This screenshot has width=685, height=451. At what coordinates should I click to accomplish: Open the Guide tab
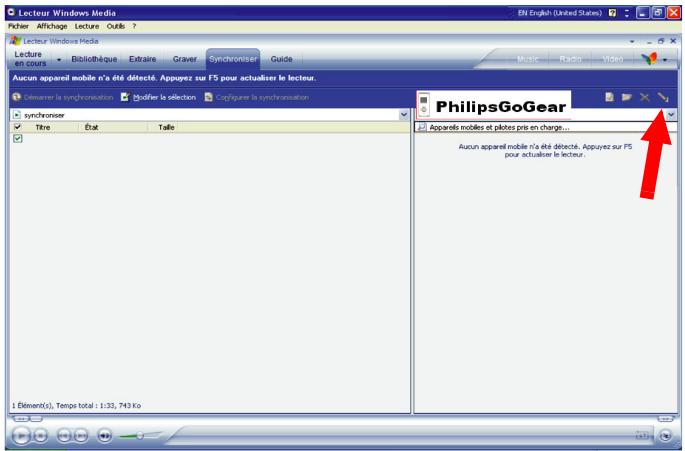pyautogui.click(x=281, y=59)
